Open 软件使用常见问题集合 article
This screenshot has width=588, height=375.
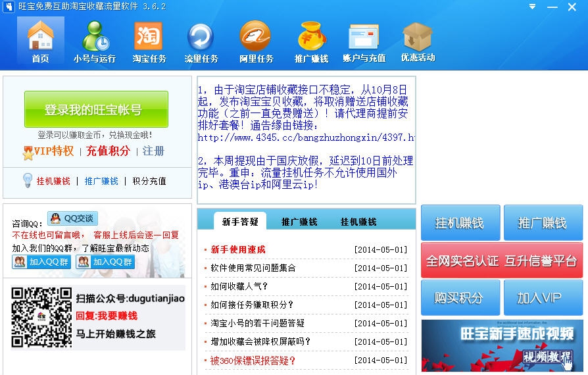click(x=253, y=268)
